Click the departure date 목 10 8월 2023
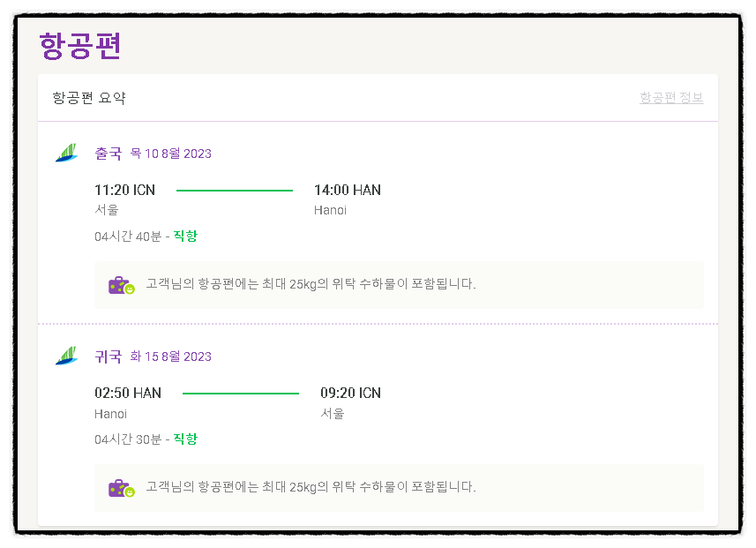The width and height of the screenshot is (756, 548). point(171,154)
